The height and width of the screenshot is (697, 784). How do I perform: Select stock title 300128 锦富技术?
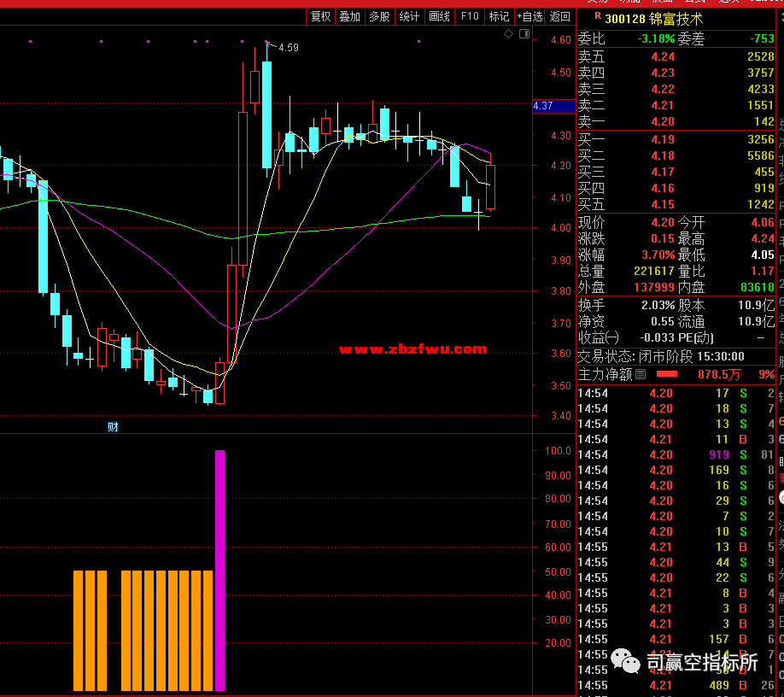tap(653, 19)
